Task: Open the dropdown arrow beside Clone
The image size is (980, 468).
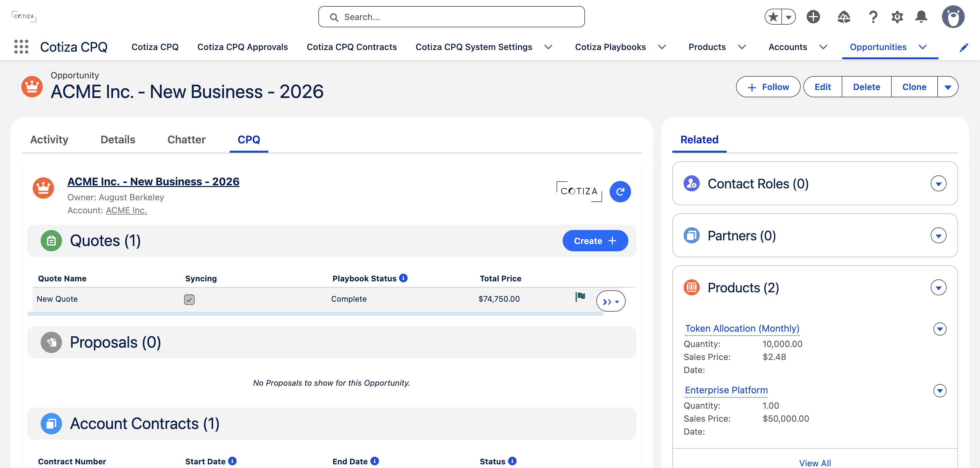Action: point(948,87)
